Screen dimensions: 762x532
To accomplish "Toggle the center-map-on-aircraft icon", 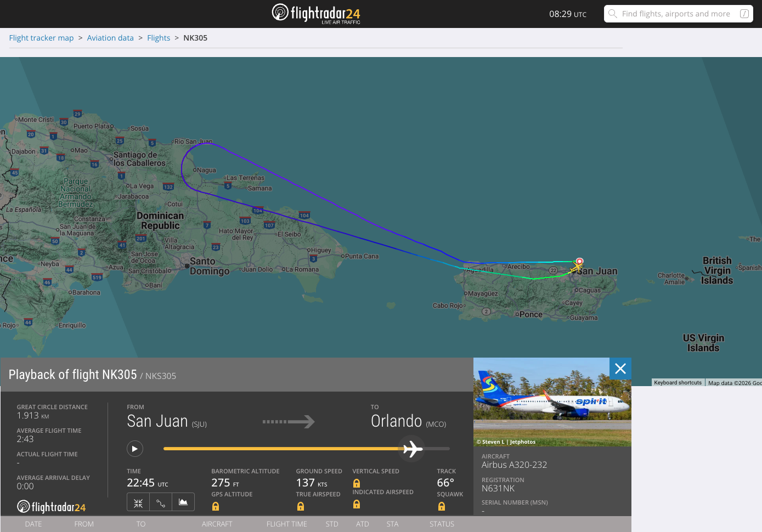I will coord(138,502).
